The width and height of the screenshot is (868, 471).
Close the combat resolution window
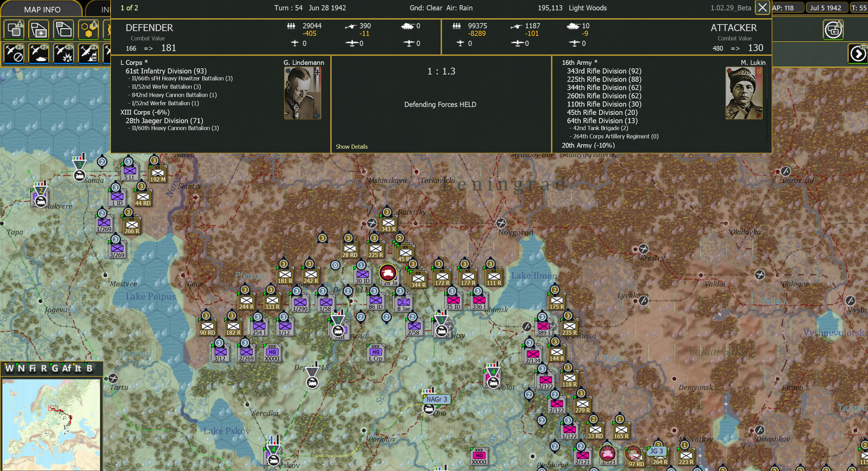762,8
